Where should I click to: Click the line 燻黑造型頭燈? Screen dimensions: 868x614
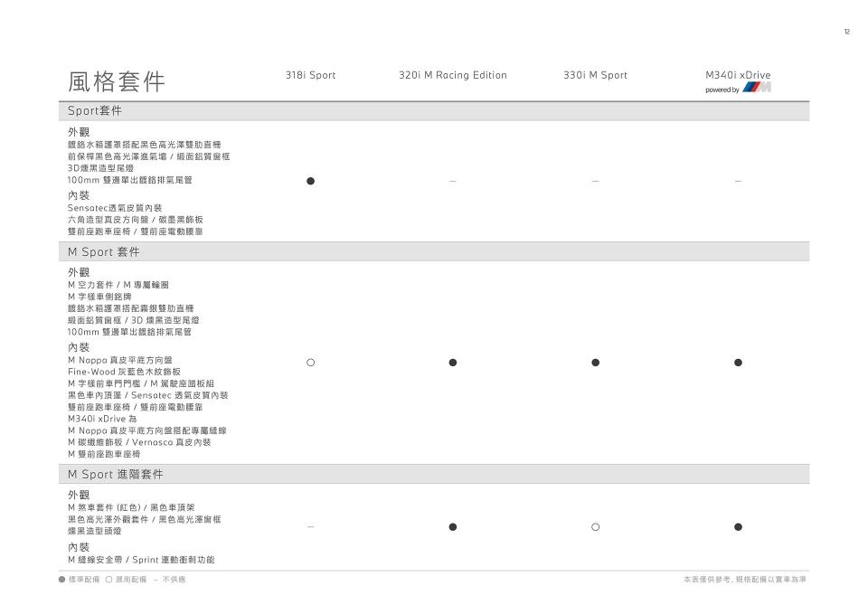pos(95,531)
